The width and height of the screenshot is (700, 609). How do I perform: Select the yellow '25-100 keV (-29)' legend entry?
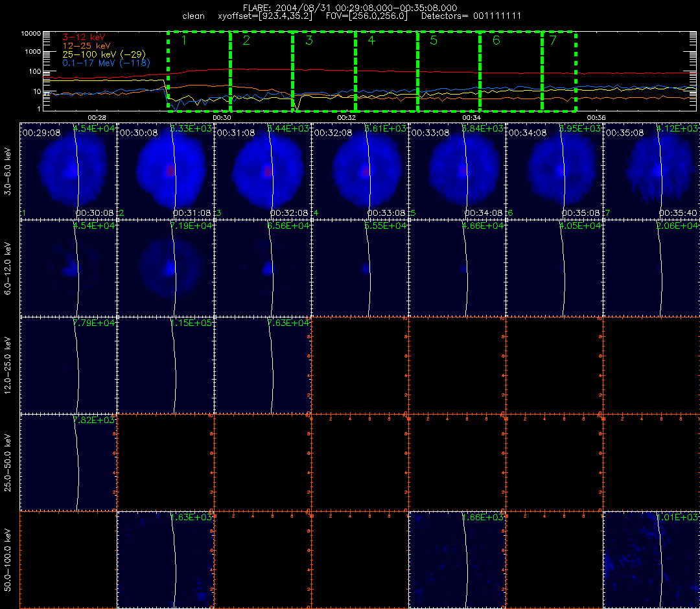104,54
